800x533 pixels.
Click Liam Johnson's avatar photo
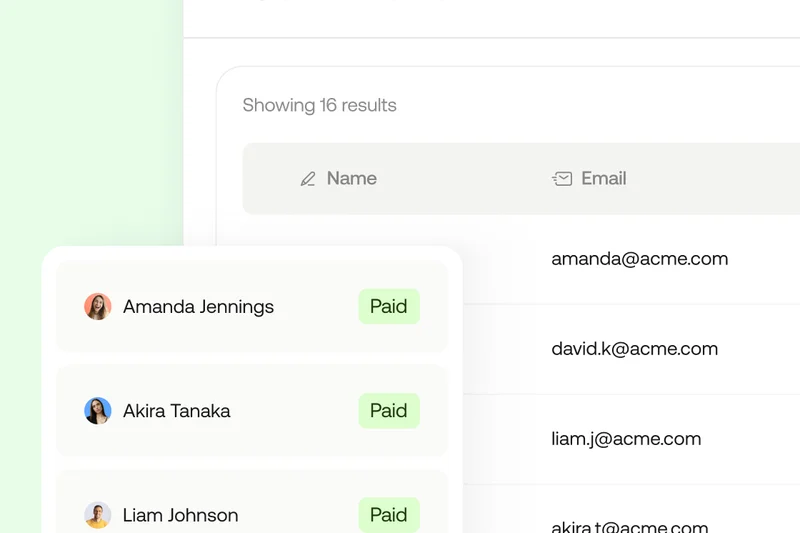(98, 515)
